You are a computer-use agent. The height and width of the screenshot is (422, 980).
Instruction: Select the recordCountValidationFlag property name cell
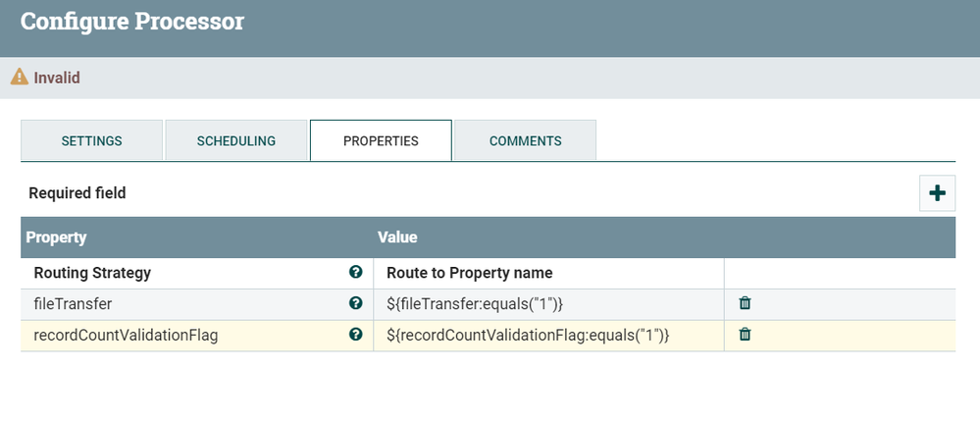197,336
